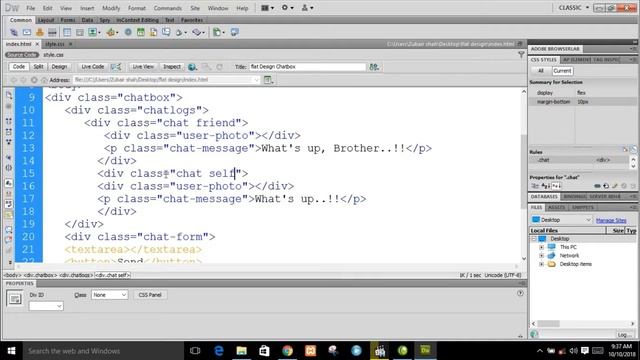Click the File Management icon beside Title
This screenshot has width=640, height=360.
coord(374,67)
